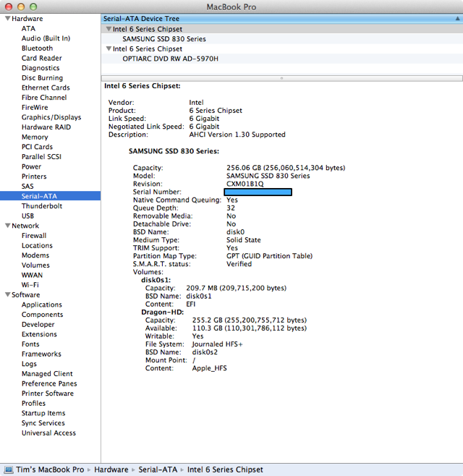
Task: Select Wi-Fi in sidebar
Action: (x=30, y=285)
